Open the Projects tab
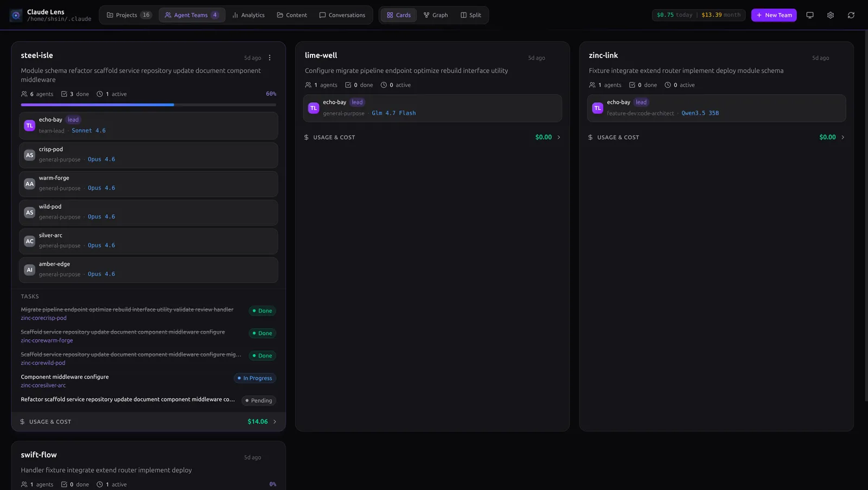This screenshot has height=490, width=868. (129, 15)
